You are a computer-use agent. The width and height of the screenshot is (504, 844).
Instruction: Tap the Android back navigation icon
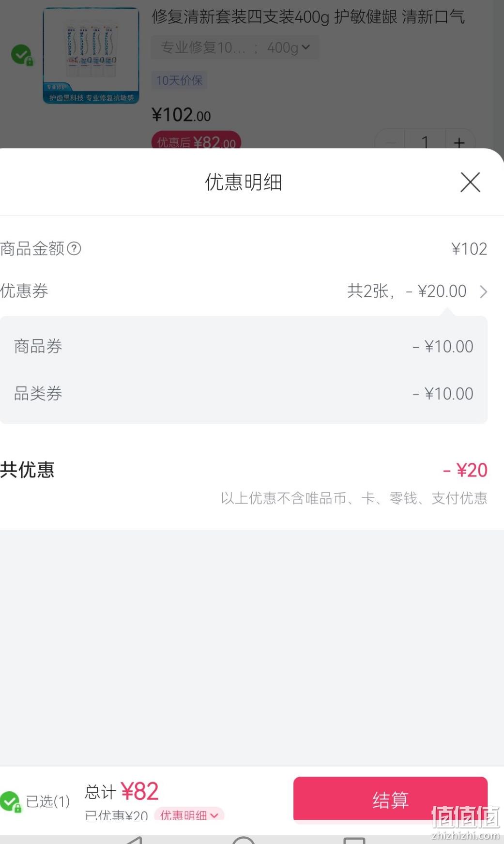pyautogui.click(x=133, y=840)
